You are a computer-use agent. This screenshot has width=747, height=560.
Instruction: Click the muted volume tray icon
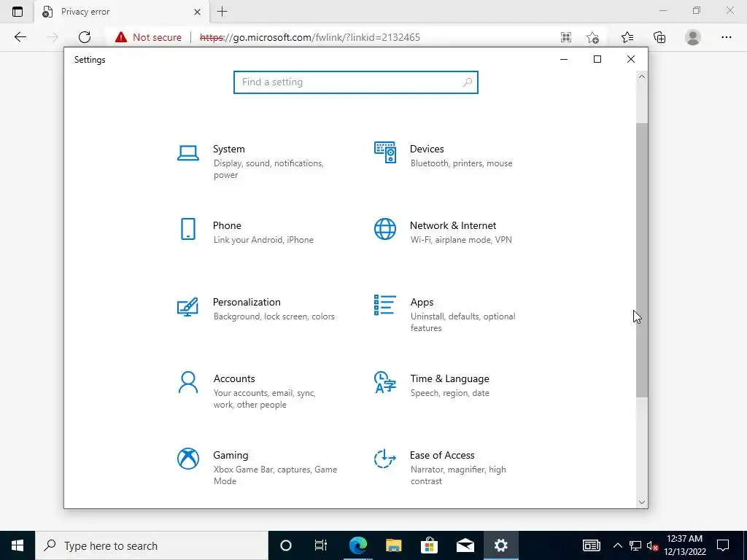tap(652, 545)
